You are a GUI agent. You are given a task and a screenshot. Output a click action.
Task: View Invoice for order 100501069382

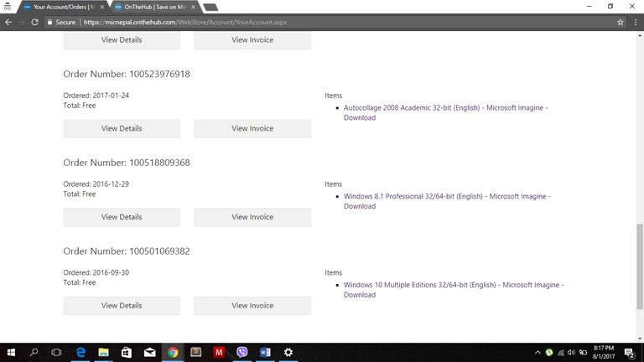(x=252, y=306)
